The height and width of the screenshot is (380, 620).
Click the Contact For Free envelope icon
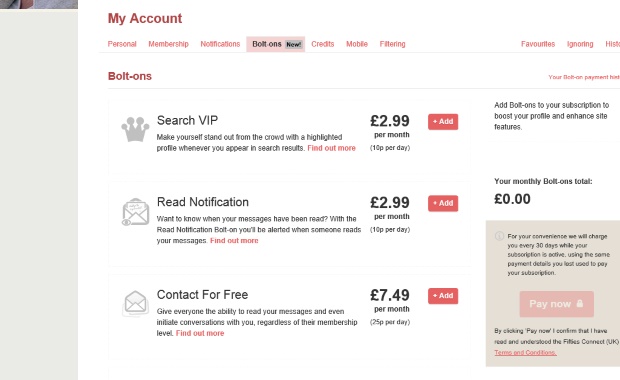tap(135, 303)
